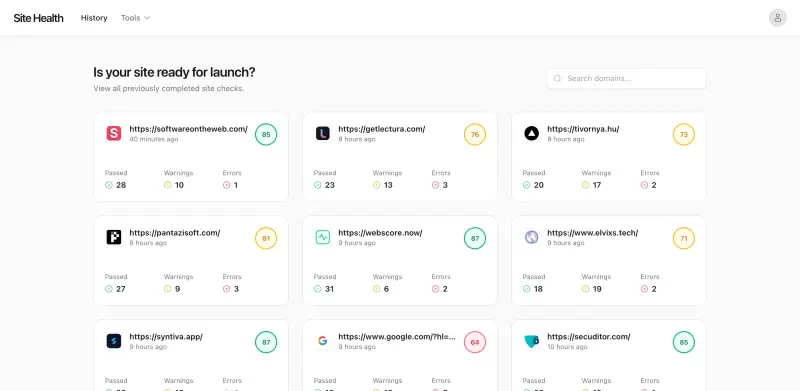Open https://getlectura.com/ report link

coord(382,129)
